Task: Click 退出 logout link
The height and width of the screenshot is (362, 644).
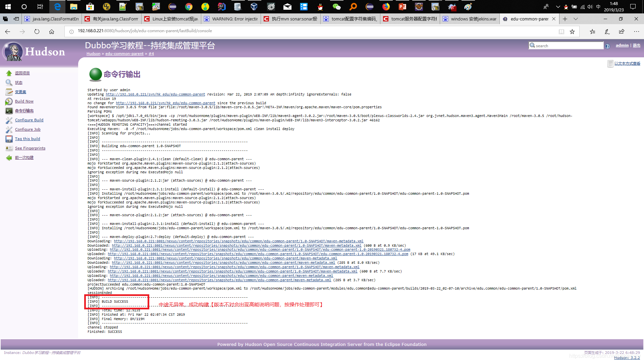Action: [x=637, y=45]
